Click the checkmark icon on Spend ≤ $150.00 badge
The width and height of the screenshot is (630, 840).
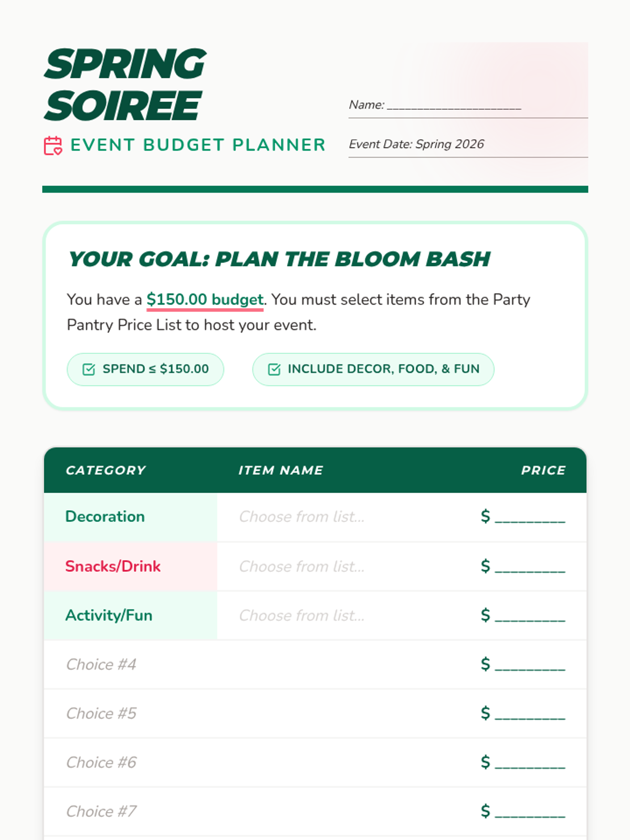click(89, 370)
